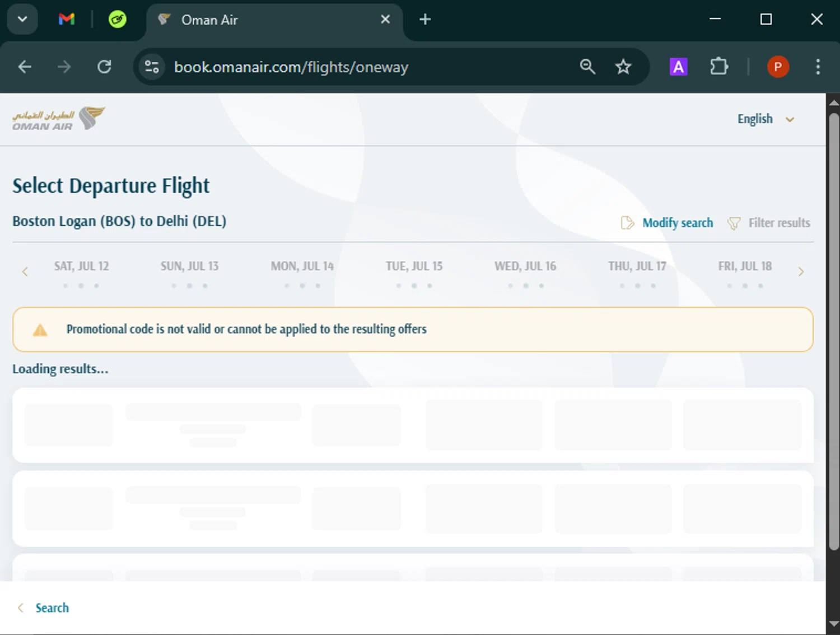Click the Filter results funnel icon
This screenshot has height=635, width=840.
(734, 223)
